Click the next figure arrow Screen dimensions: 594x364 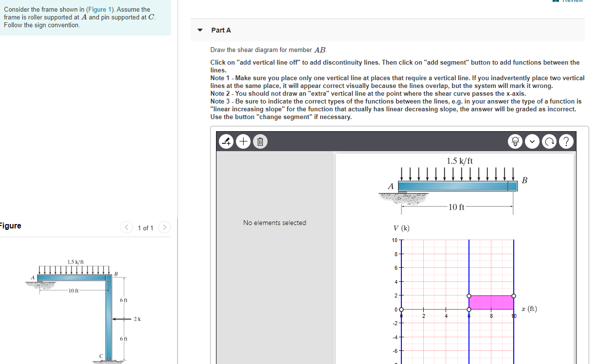pyautogui.click(x=164, y=227)
